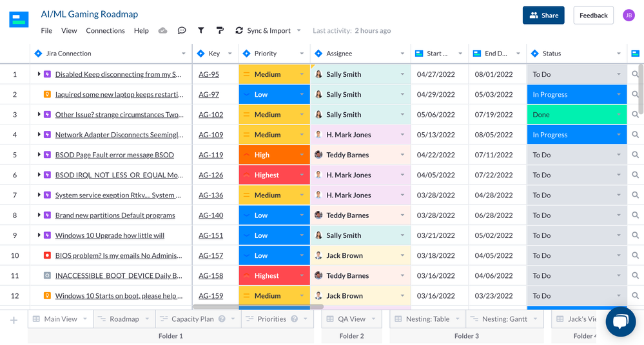Click the orange issue icon for AG-159
Viewport: 644px width, 345px height.
click(47, 296)
